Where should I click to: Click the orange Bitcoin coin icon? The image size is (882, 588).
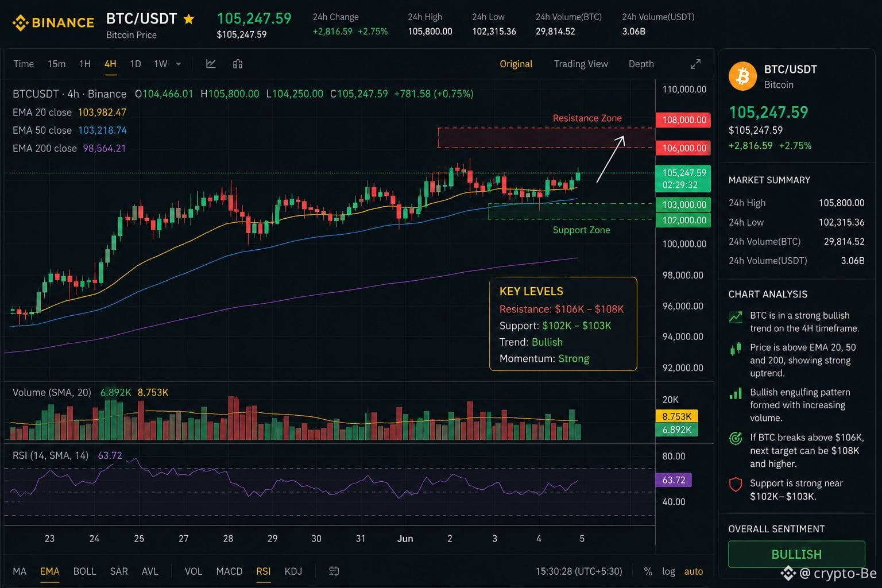743,76
